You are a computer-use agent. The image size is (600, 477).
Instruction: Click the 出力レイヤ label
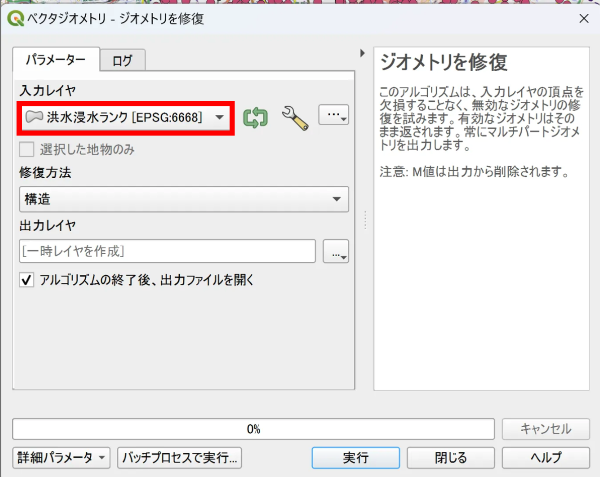tap(48, 226)
